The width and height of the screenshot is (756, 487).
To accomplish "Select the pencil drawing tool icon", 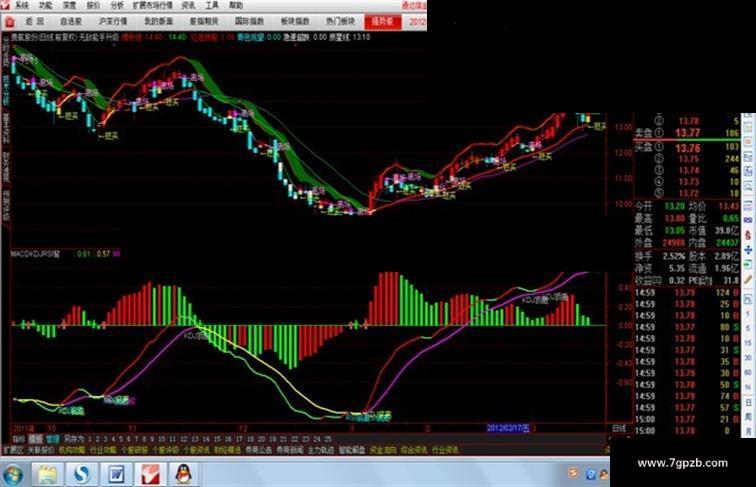I will [x=748, y=280].
